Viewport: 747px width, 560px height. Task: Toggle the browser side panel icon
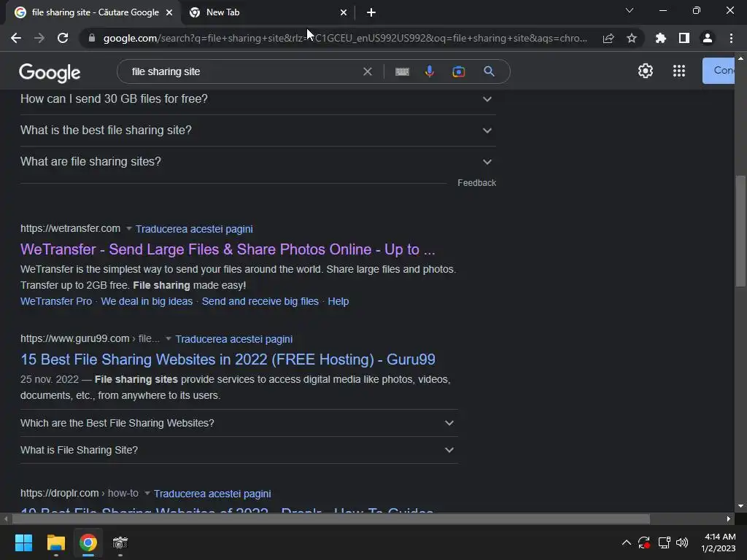coord(684,38)
